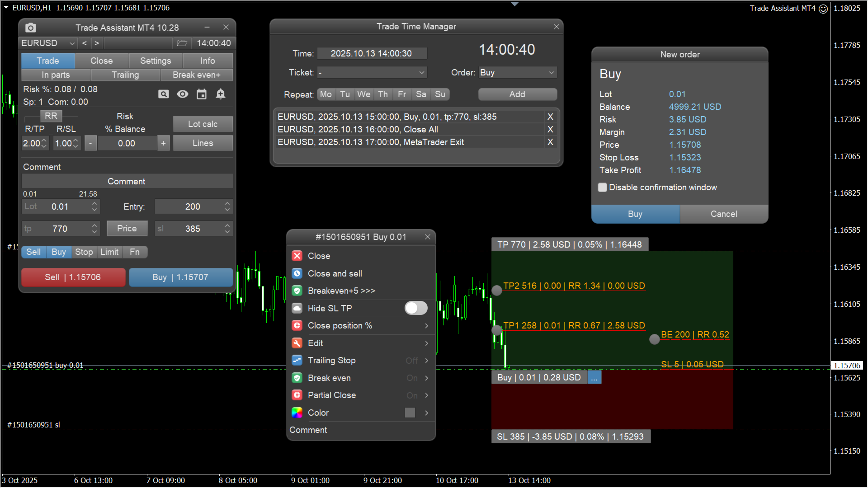The image size is (868, 488).
Task: Open the Ticket dropdown
Action: 421,73
